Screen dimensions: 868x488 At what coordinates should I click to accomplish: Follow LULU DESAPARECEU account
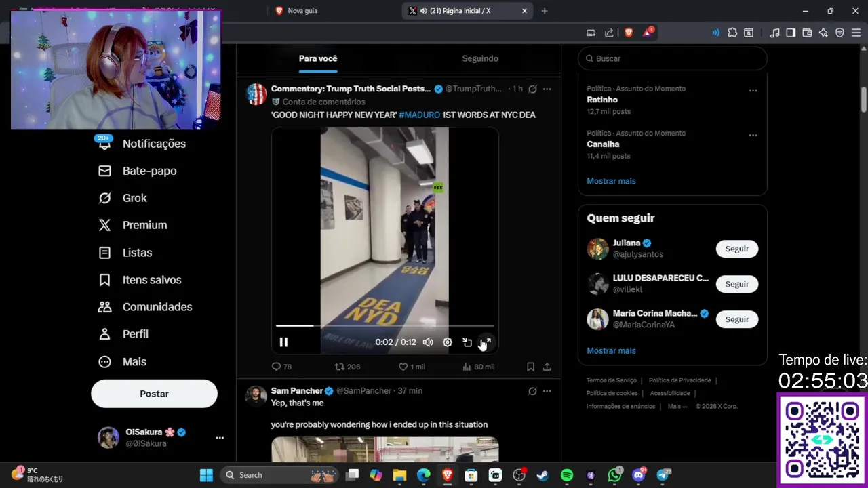pyautogui.click(x=737, y=284)
